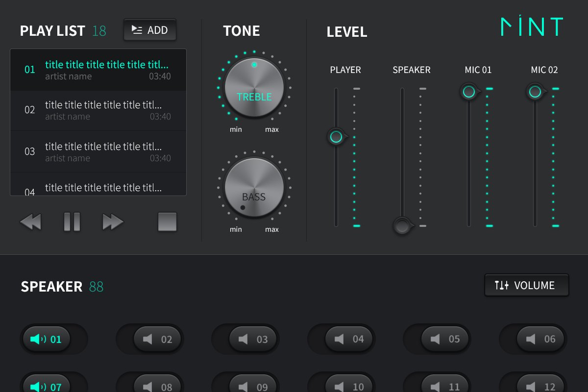The width and height of the screenshot is (588, 392).
Task: Enable speaker 03
Action: point(245,339)
